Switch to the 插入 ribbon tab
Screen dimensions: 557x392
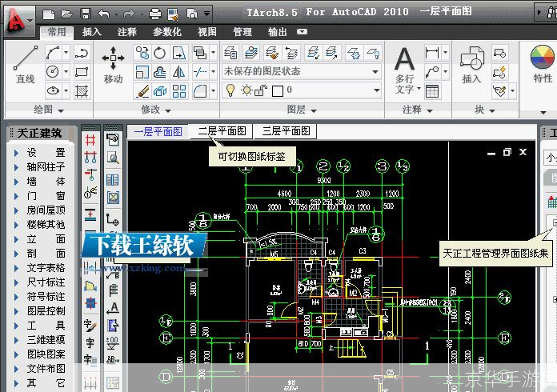point(92,32)
